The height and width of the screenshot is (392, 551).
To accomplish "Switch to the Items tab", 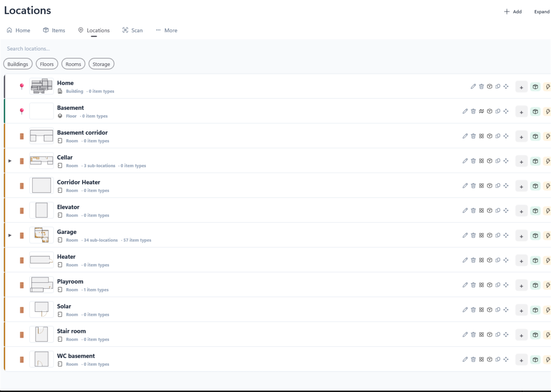I will (x=54, y=30).
